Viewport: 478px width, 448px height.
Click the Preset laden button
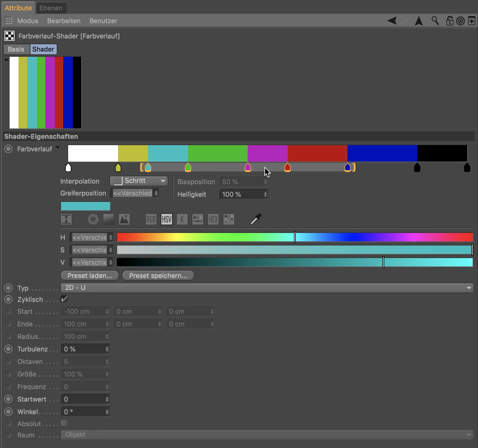90,275
